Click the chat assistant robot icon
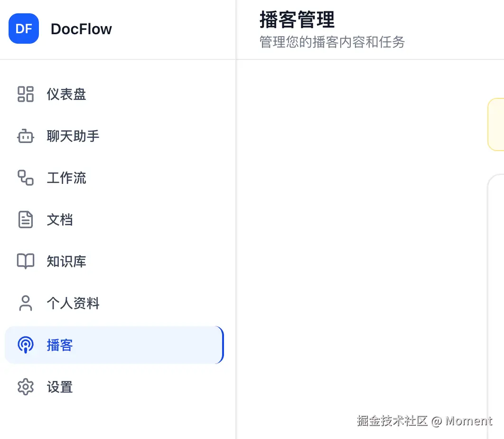The width and height of the screenshot is (504, 439). (x=26, y=136)
